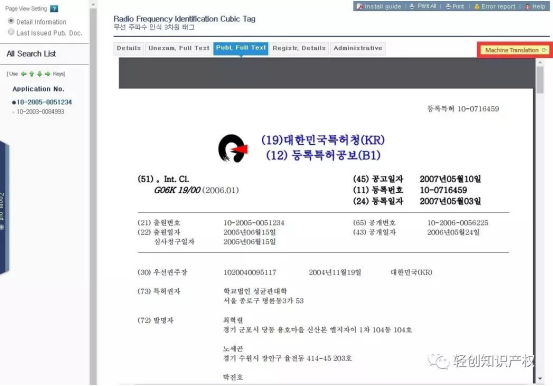Switch to the Unexam. Full Text tab
Screen dimensions: 553x386
[x=179, y=48]
